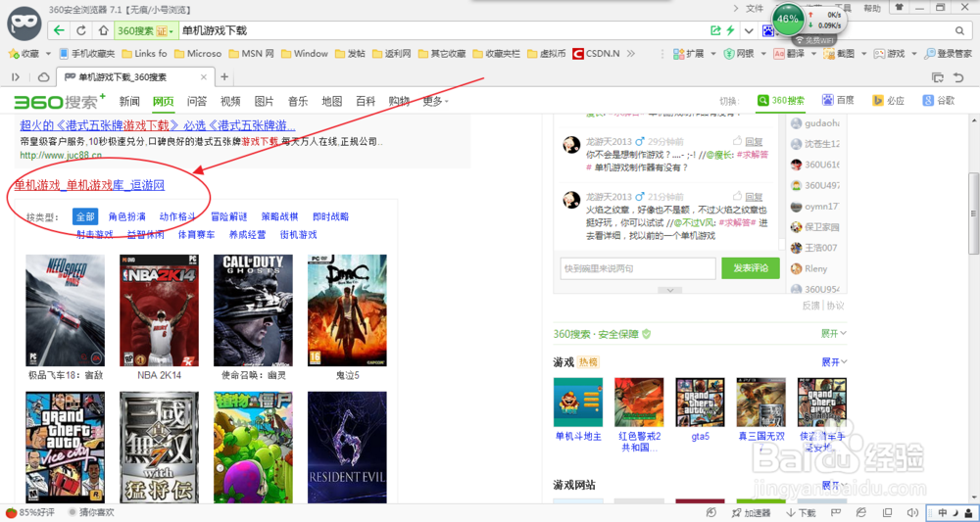Select the 全部 game type filter

coord(85,216)
